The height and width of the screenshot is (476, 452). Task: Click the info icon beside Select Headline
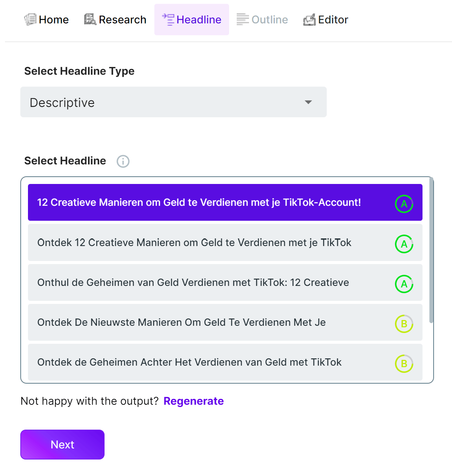point(123,161)
